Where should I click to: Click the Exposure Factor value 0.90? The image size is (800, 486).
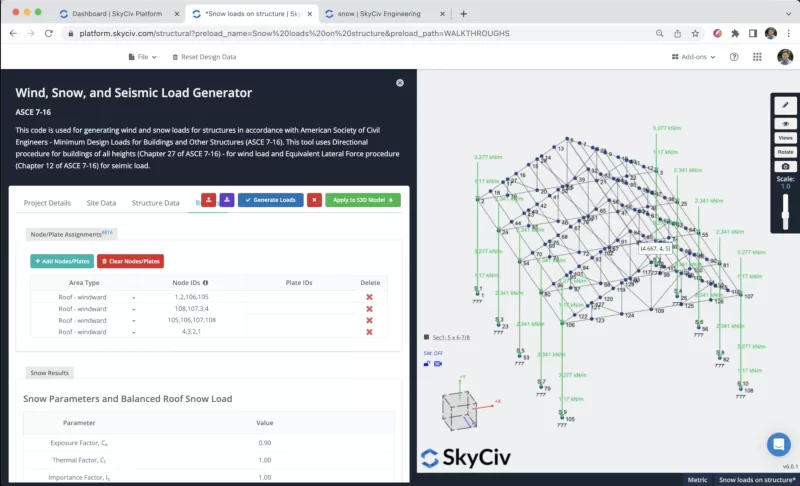(x=264, y=443)
